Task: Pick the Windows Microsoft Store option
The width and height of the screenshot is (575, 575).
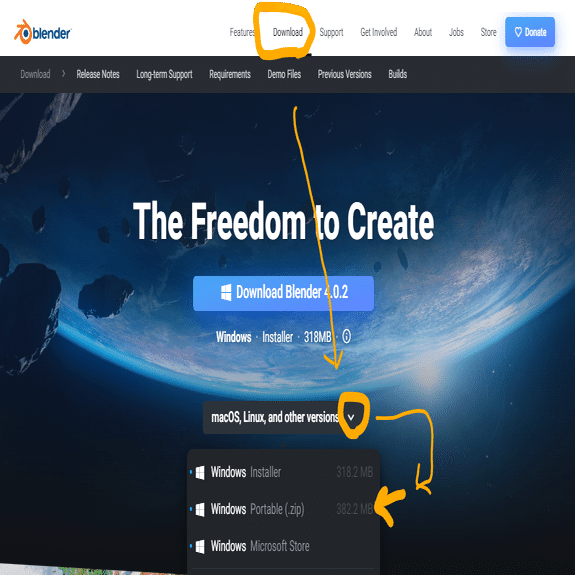Action: coord(283,546)
